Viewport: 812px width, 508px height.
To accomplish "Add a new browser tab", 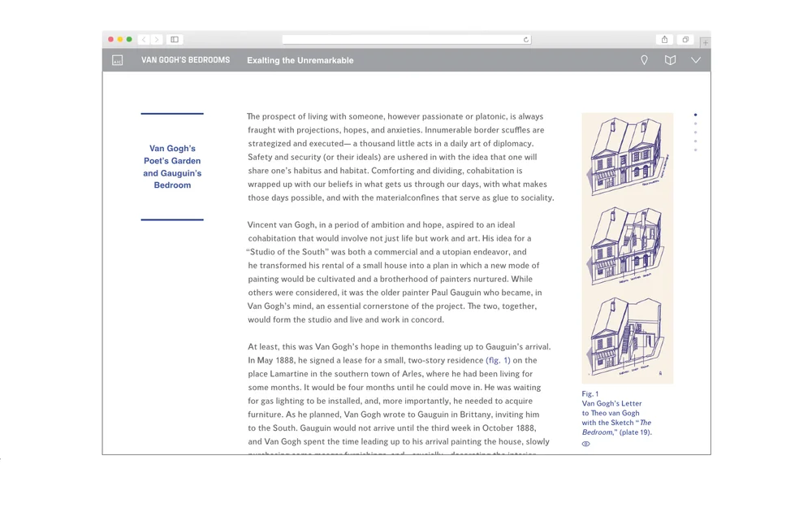I will tap(706, 42).
